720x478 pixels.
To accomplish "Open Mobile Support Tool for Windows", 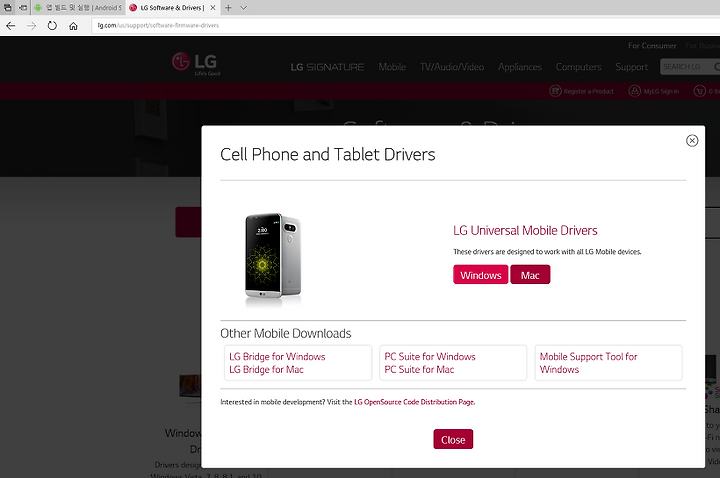I will click(588, 363).
